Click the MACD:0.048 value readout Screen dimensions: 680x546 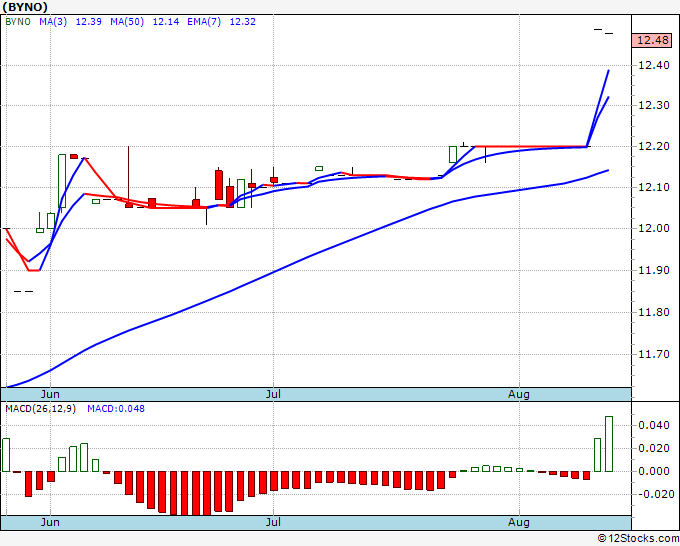116,409
